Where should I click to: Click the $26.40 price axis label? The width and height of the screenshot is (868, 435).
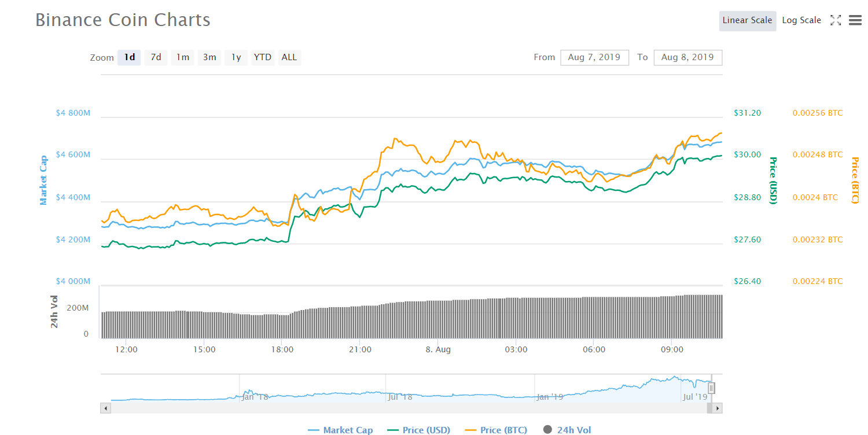coord(747,281)
